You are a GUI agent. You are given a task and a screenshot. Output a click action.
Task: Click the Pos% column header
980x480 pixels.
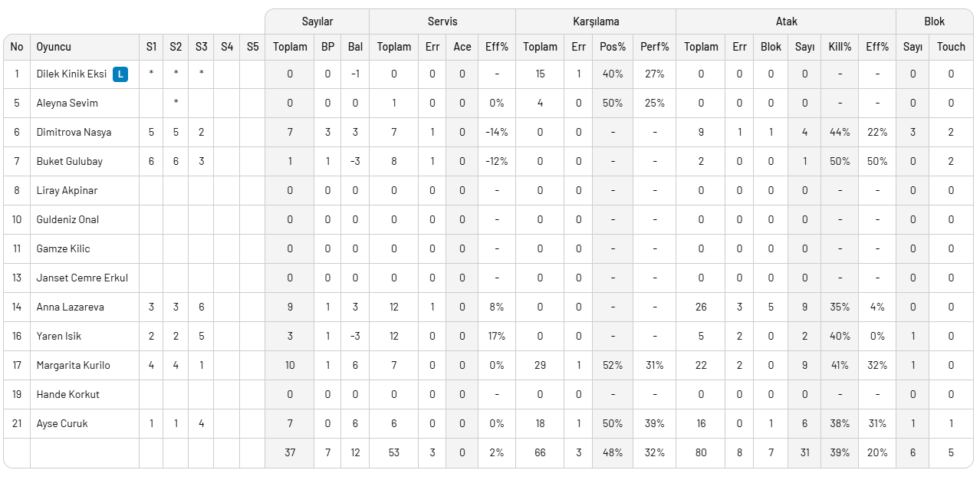click(x=613, y=47)
